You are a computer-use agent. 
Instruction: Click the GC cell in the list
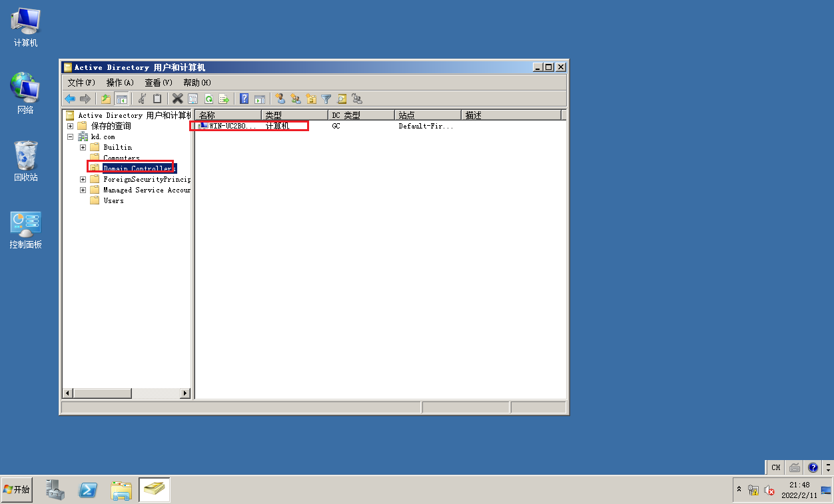[x=336, y=126]
